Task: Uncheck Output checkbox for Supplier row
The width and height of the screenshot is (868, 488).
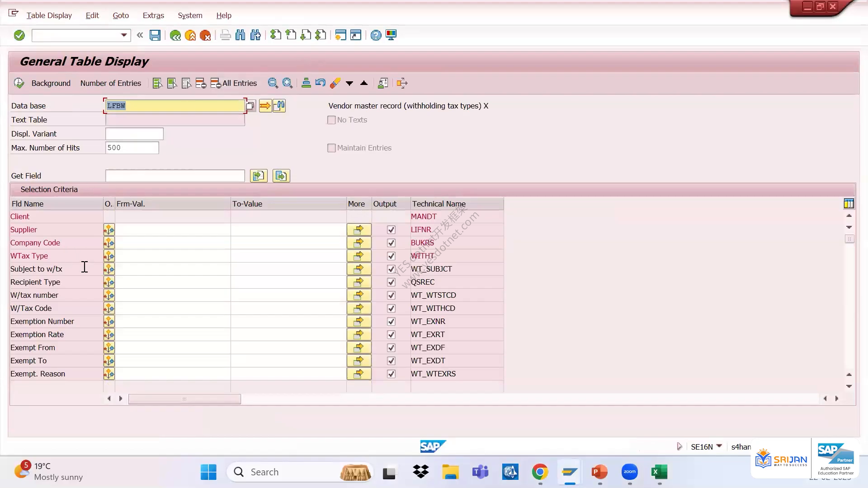Action: coord(391,230)
